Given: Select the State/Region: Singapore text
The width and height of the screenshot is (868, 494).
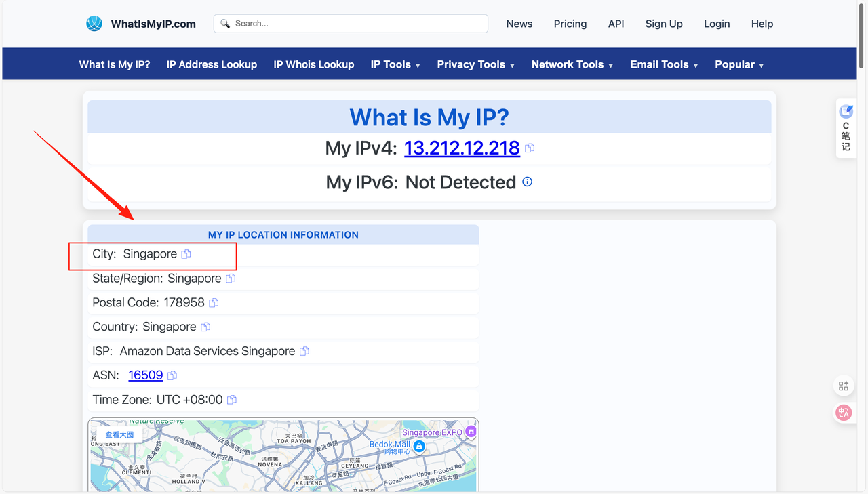Looking at the screenshot, I should (x=157, y=279).
